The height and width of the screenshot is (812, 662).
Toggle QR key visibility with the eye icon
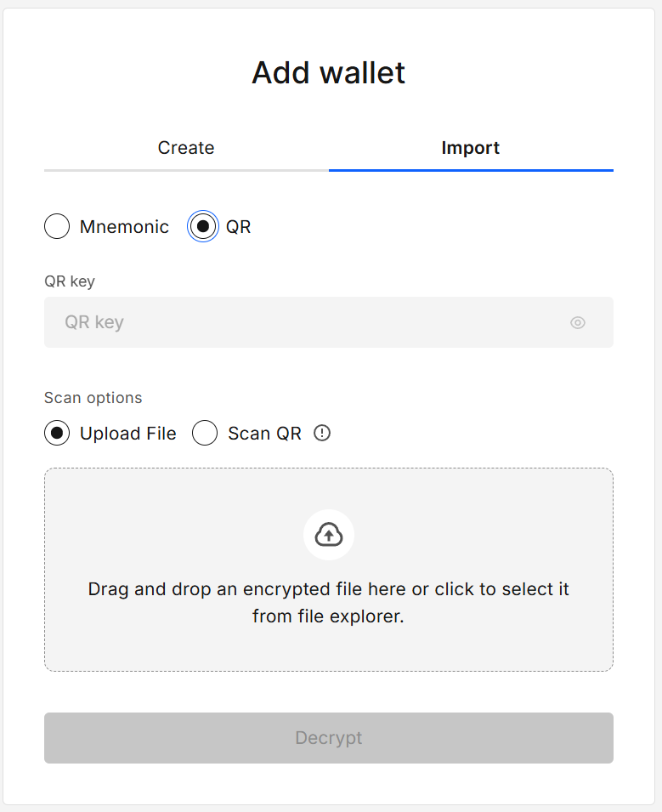(578, 322)
